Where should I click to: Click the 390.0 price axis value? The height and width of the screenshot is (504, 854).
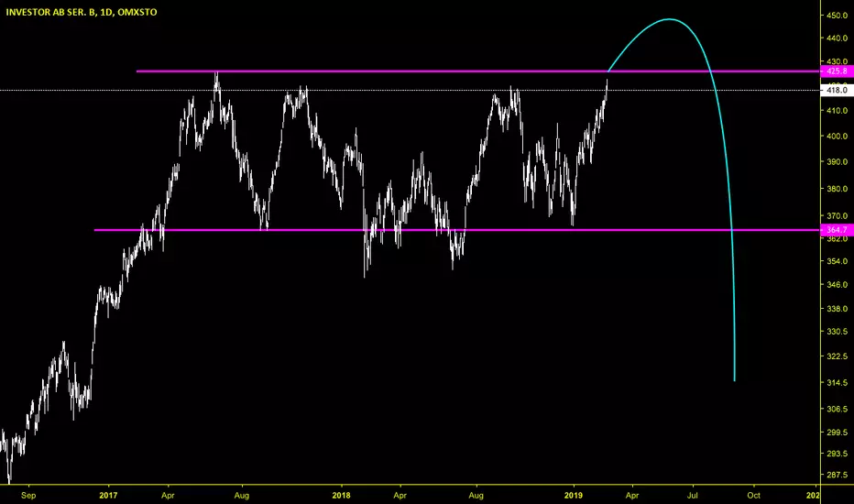[x=838, y=162]
